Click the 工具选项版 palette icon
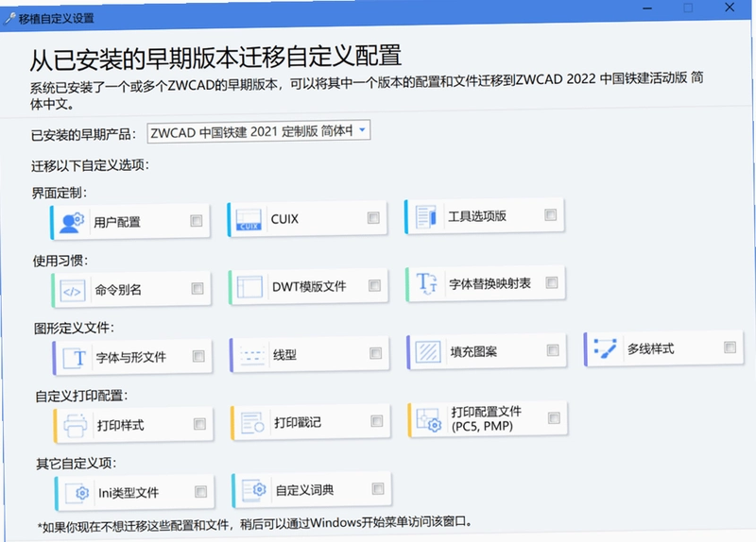 (426, 217)
